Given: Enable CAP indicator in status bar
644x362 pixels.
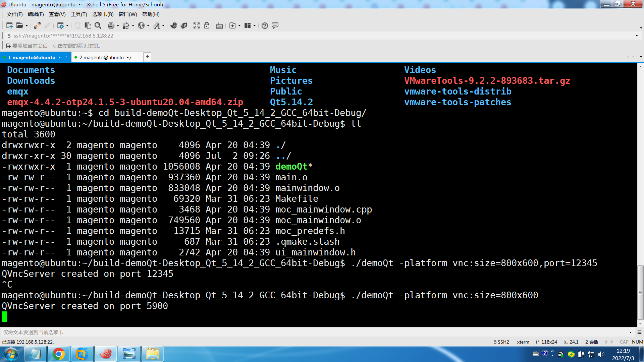Looking at the screenshot, I should pyautogui.click(x=624, y=342).
